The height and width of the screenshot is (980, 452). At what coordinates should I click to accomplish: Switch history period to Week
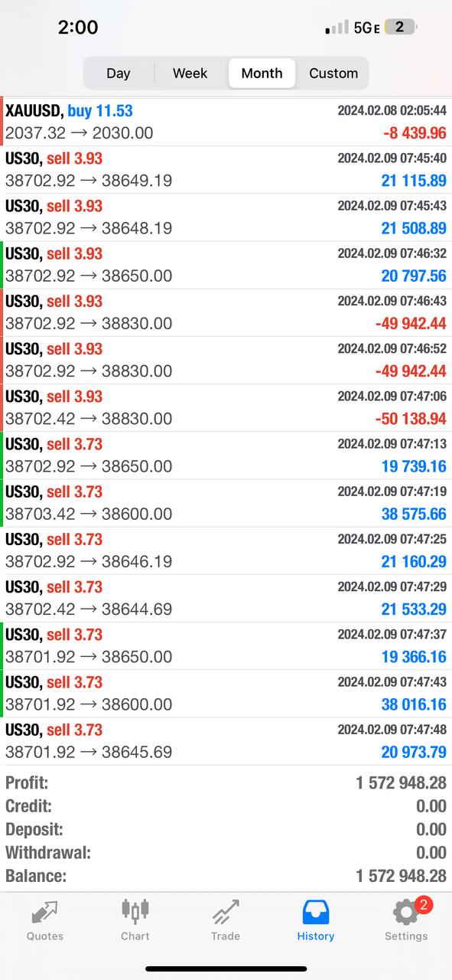pos(190,73)
